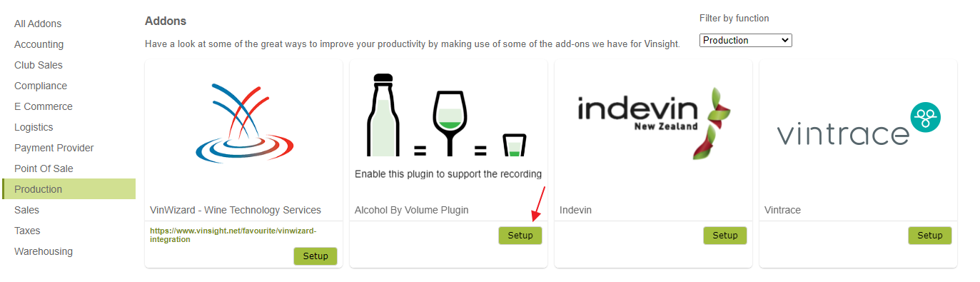Select the highlighted Production category

(69, 189)
